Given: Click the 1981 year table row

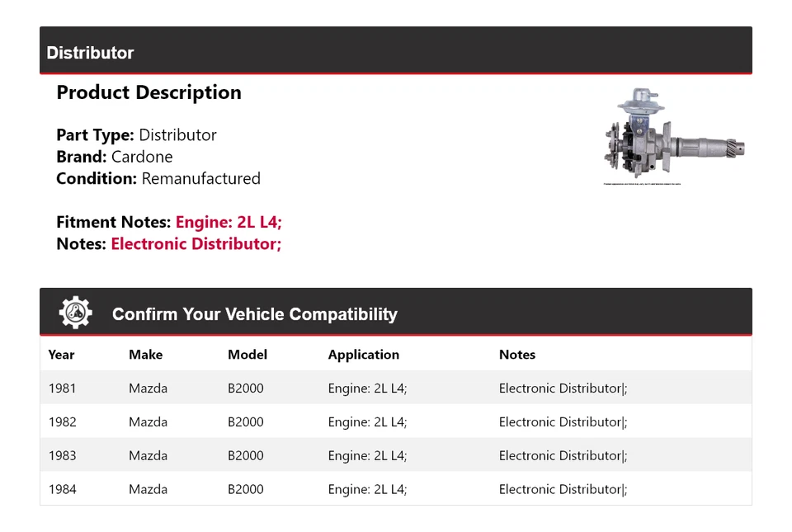Looking at the screenshot, I should pyautogui.click(x=396, y=388).
